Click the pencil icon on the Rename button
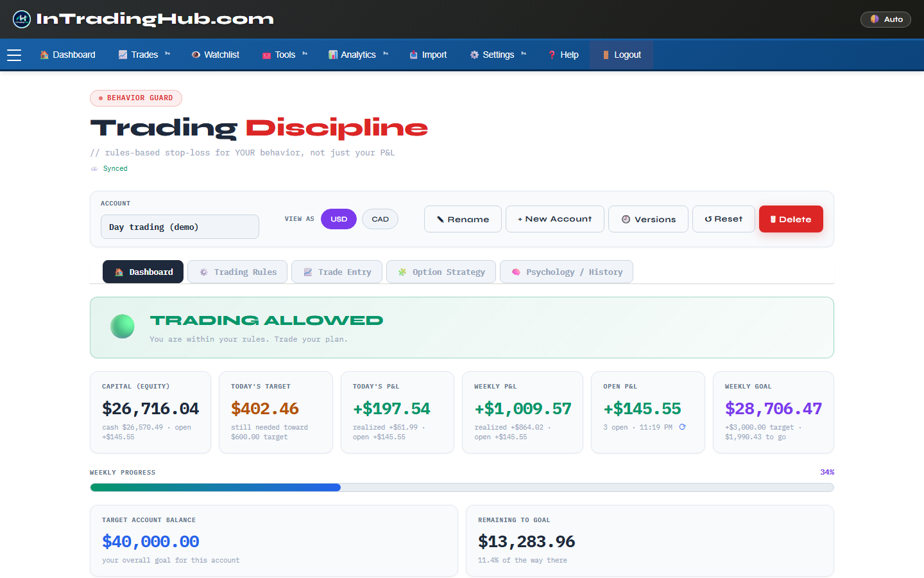 pyautogui.click(x=440, y=220)
